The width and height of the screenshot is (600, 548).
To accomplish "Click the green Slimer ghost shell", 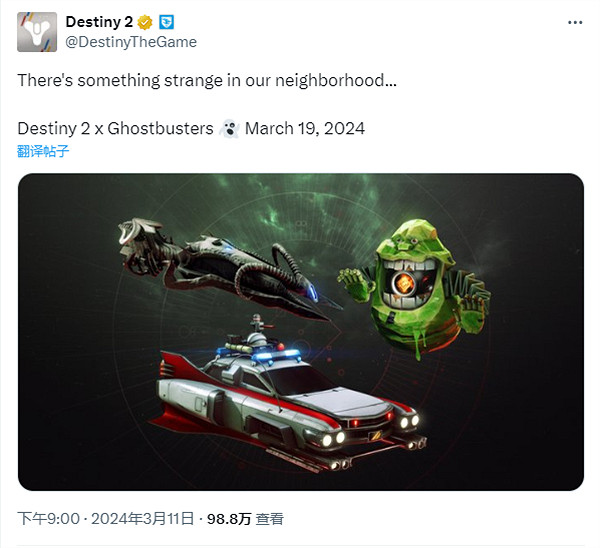I will pos(413,285).
